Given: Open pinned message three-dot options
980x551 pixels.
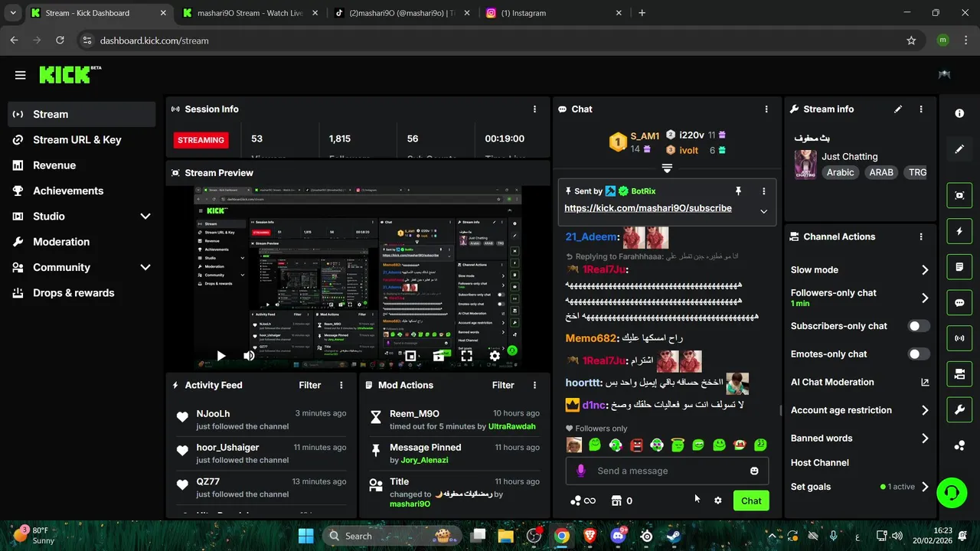Looking at the screenshot, I should coord(763,191).
